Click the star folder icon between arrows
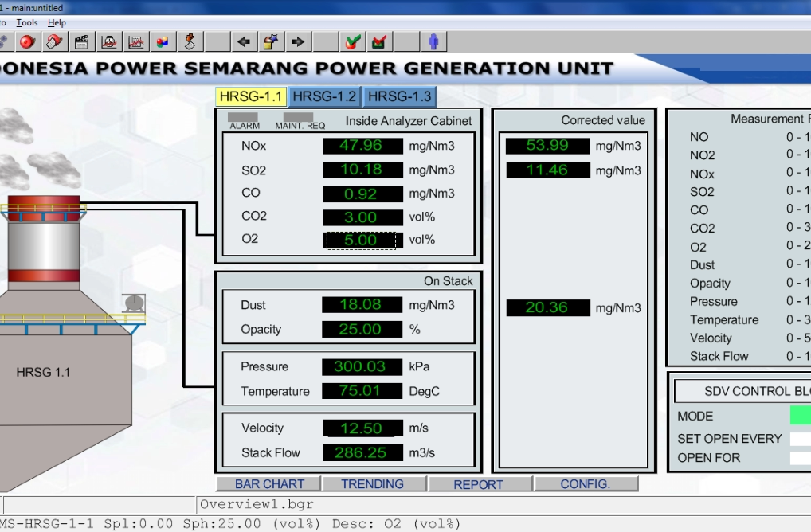 pos(271,41)
